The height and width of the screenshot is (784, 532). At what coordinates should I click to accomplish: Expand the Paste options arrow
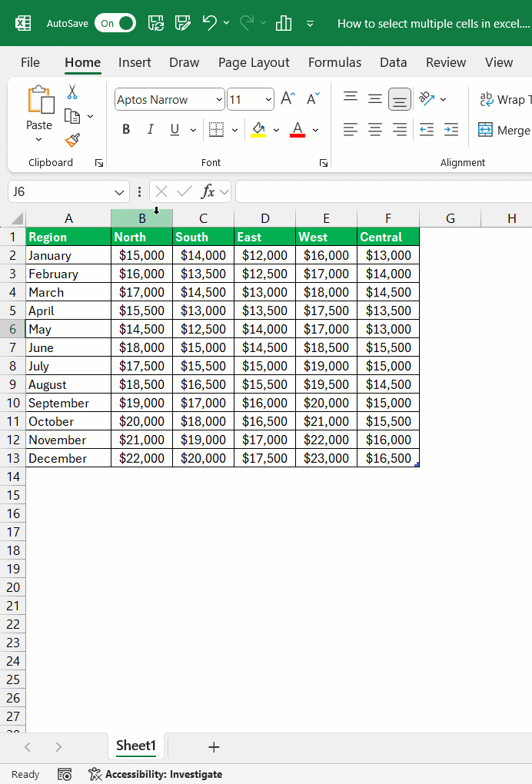pos(39,139)
